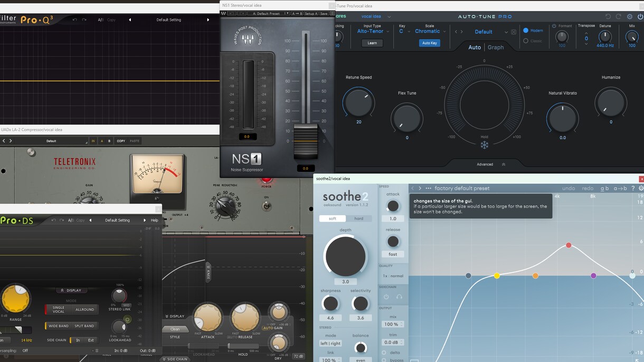
Task: Open Pro-DS Help menu
Action: pos(155,220)
